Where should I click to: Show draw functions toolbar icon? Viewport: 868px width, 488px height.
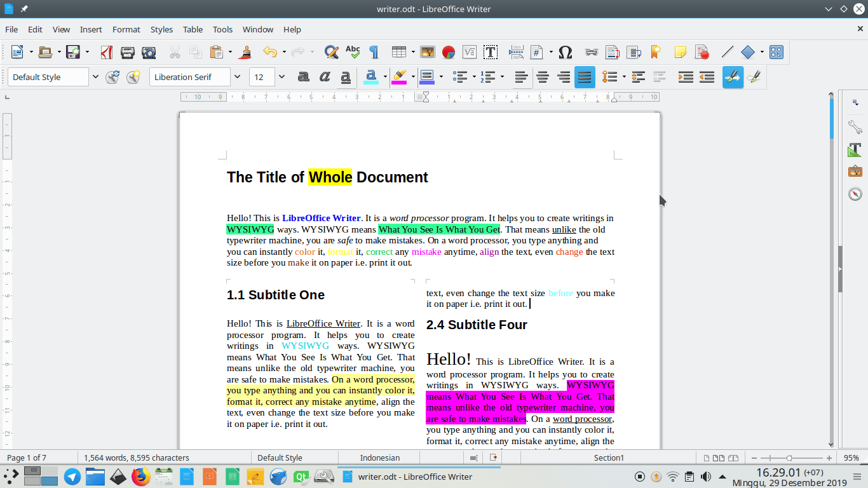(776, 52)
